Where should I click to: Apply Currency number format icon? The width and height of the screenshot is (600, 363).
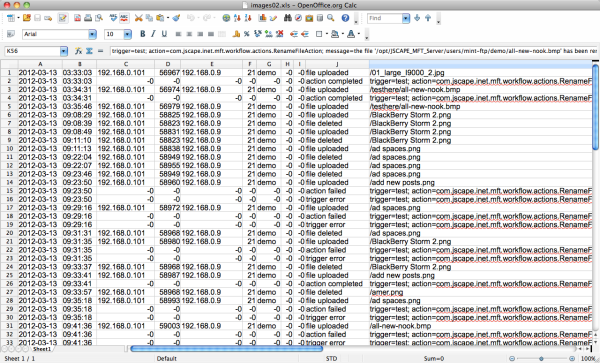pyautogui.click(x=236, y=34)
